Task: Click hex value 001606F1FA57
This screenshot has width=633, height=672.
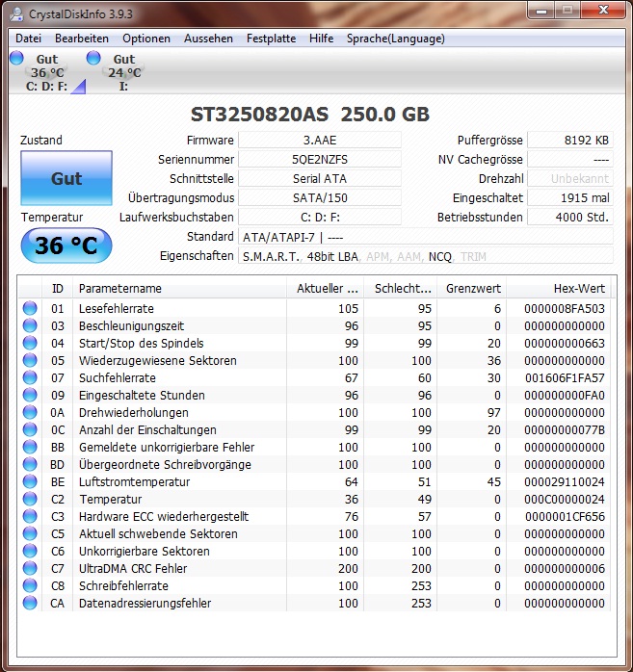Action: 565,378
